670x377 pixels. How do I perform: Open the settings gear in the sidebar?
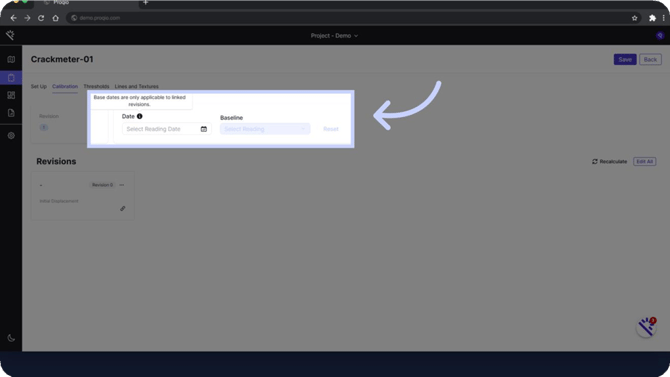[11, 135]
